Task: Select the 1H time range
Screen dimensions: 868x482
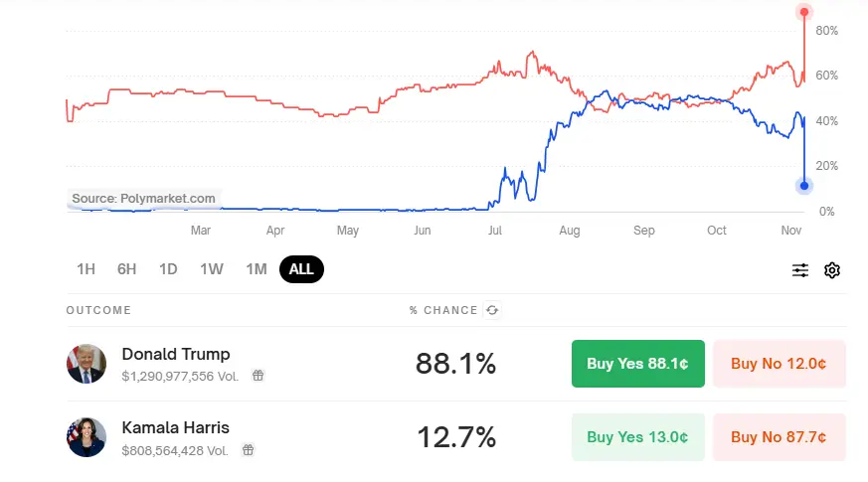Action: pyautogui.click(x=86, y=269)
